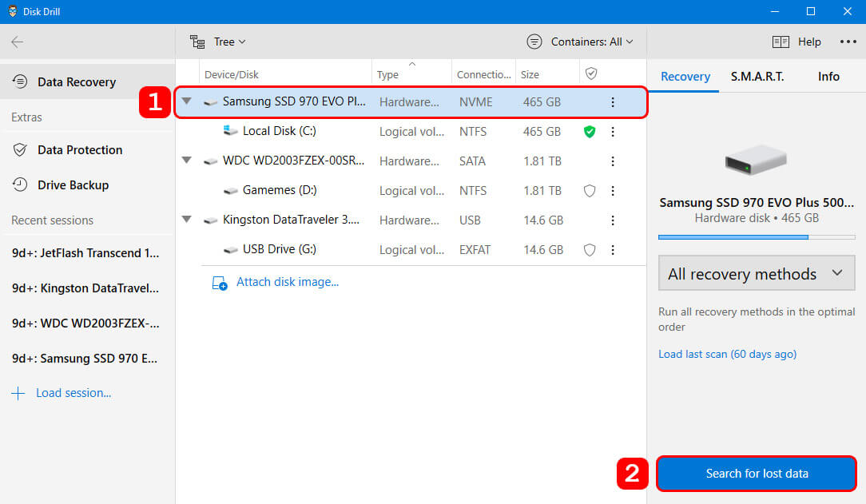Click the disk usage progress bar
This screenshot has height=504, width=866.
click(756, 236)
